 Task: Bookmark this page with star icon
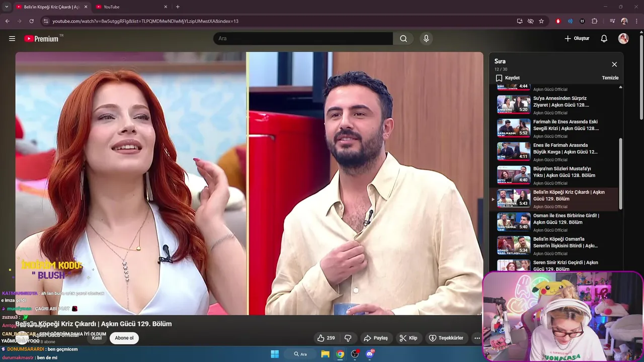tap(541, 21)
